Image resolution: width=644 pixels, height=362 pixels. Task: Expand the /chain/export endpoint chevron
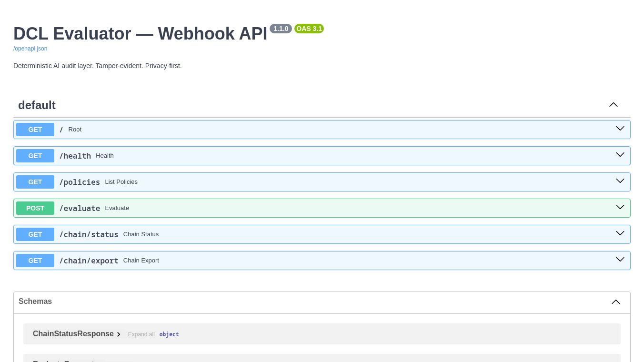[620, 260]
